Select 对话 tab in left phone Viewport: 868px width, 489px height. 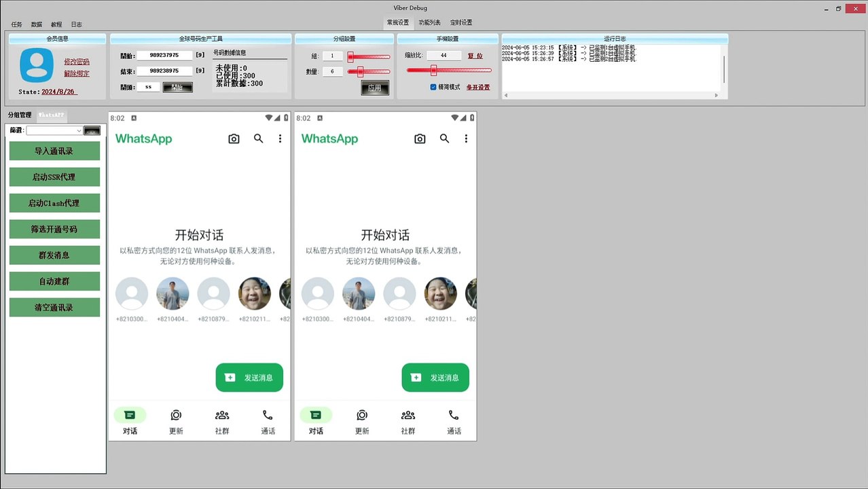130,422
